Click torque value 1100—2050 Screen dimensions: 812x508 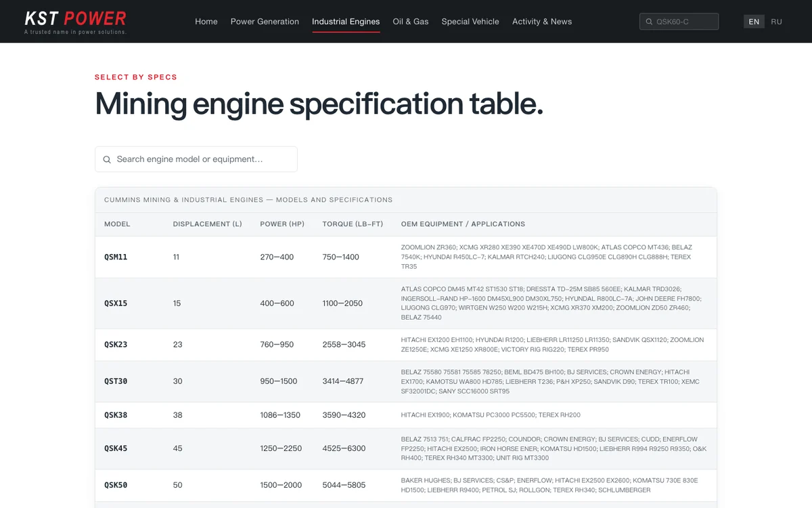pos(342,303)
